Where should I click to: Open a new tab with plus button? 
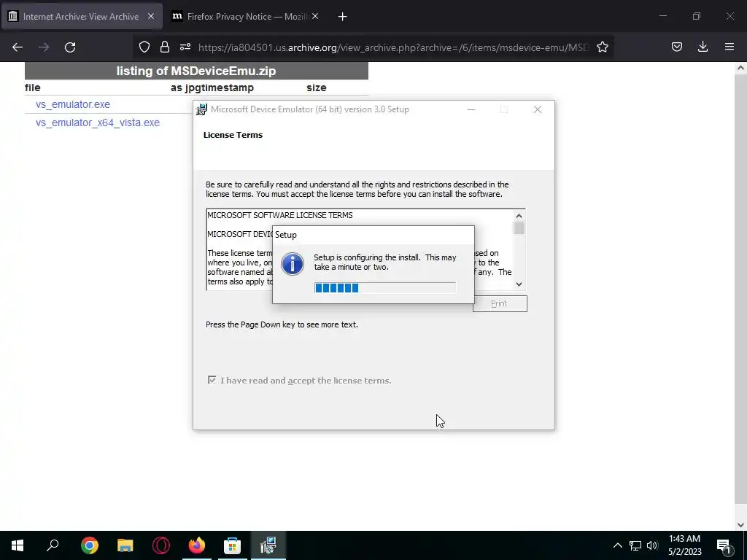click(x=343, y=17)
